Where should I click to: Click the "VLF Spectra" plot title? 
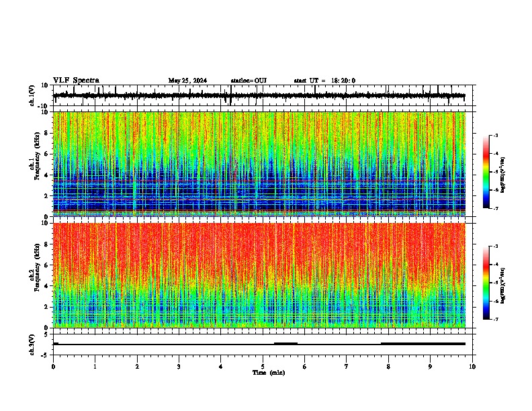coord(76,81)
